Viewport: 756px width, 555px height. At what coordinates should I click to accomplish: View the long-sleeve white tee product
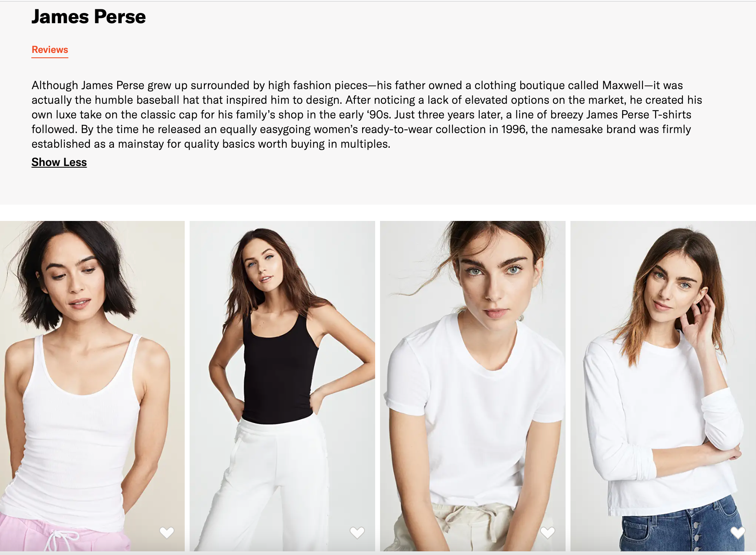tap(663, 386)
